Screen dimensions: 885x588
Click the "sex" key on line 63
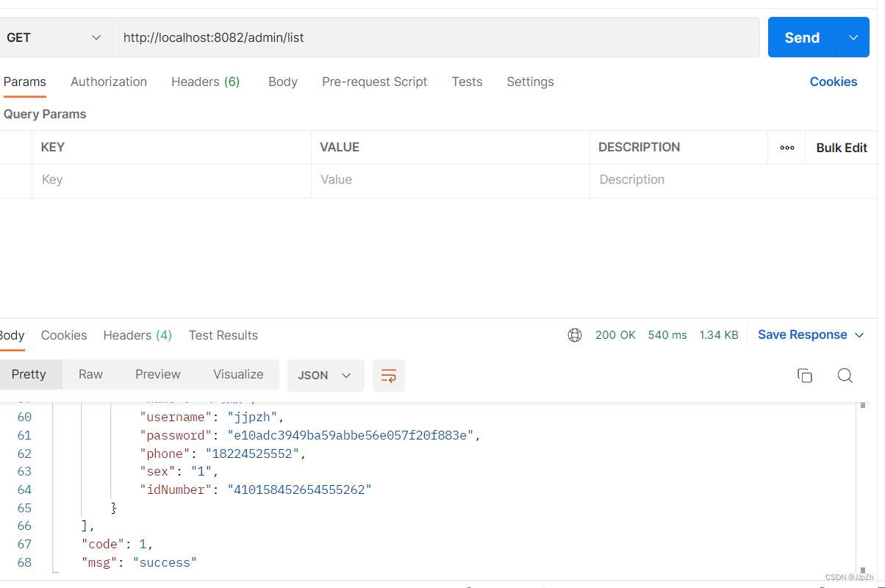pyautogui.click(x=158, y=471)
